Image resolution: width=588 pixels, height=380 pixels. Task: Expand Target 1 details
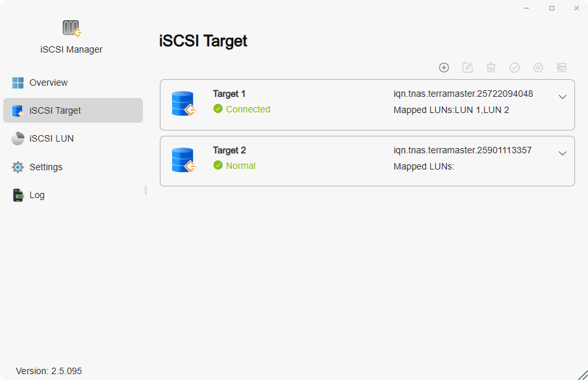(x=563, y=97)
